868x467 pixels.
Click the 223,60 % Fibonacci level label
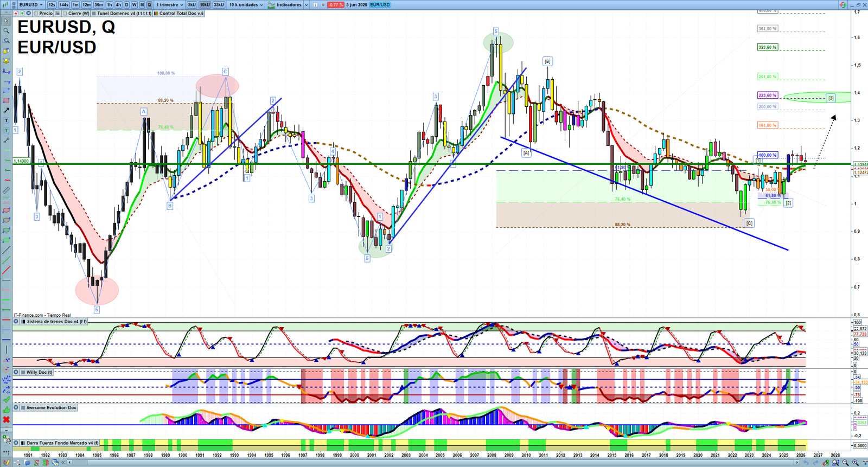[x=768, y=95]
